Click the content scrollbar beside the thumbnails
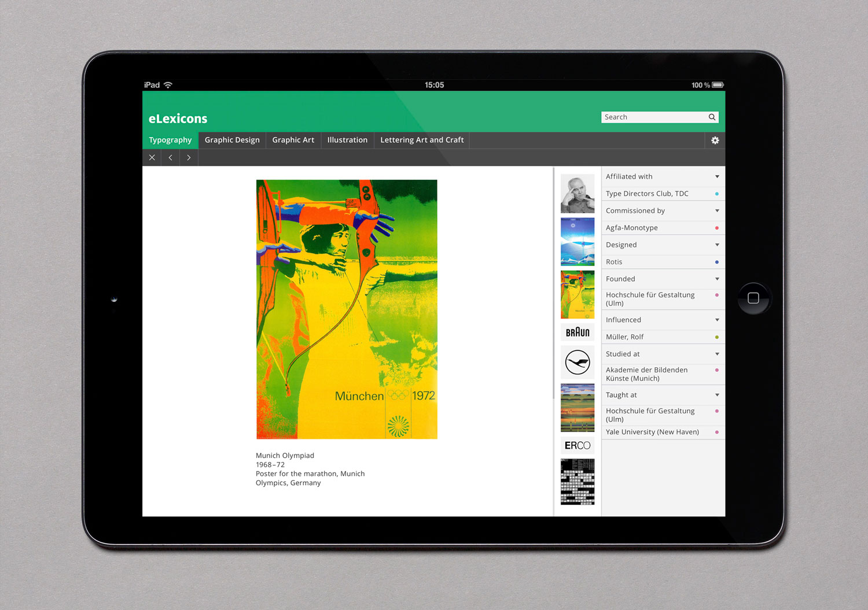The width and height of the screenshot is (868, 610). 554,283
